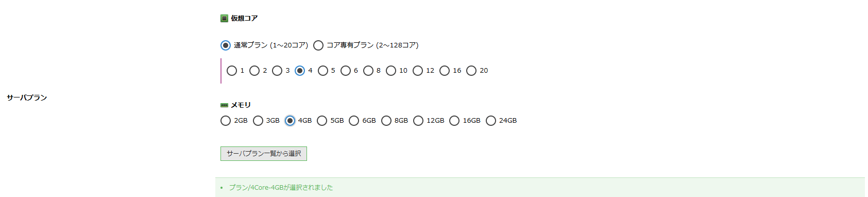The width and height of the screenshot is (868, 197).
Task: Select 1 virtual core
Action: (x=232, y=71)
